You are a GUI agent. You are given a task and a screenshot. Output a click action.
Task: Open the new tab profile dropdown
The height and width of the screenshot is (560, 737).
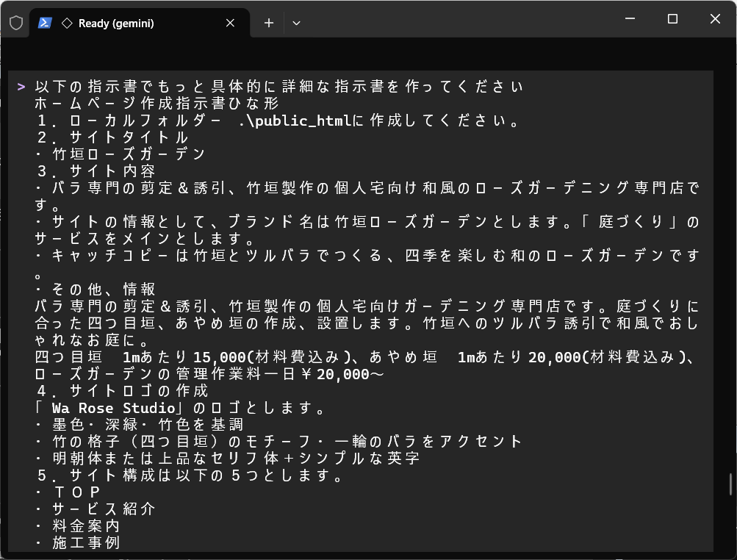296,23
